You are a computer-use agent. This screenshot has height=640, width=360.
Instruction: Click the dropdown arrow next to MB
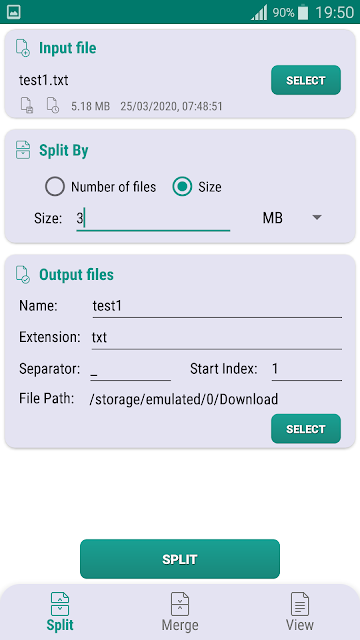coord(317,218)
